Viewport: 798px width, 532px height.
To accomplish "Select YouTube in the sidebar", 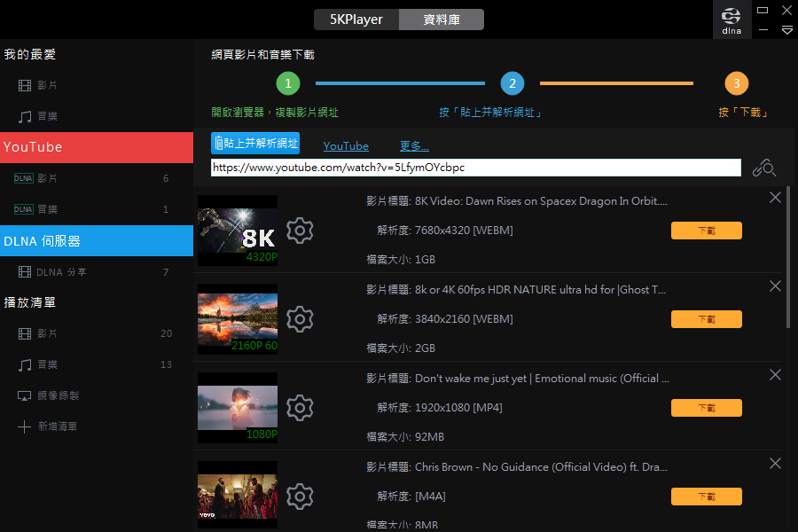I will (x=97, y=147).
